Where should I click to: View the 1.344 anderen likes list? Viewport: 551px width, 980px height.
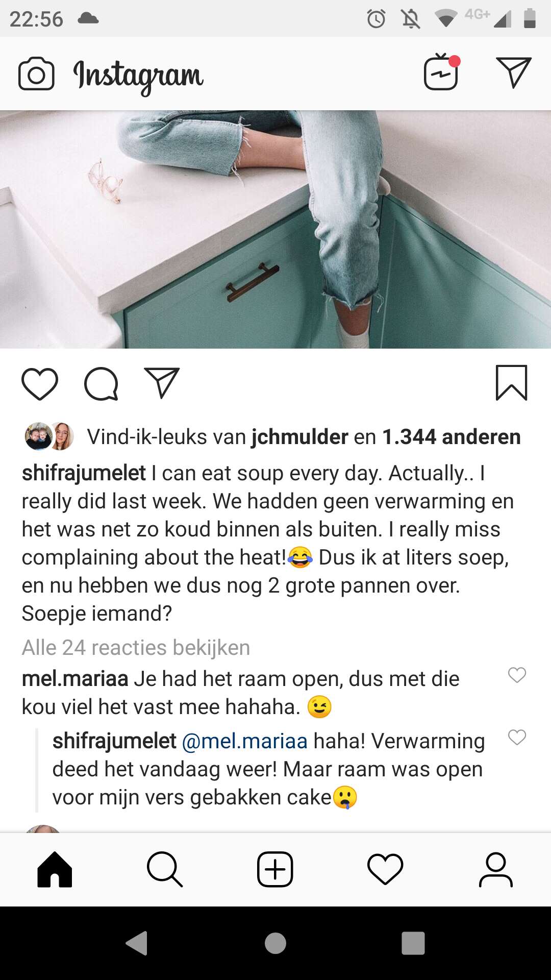pos(452,437)
